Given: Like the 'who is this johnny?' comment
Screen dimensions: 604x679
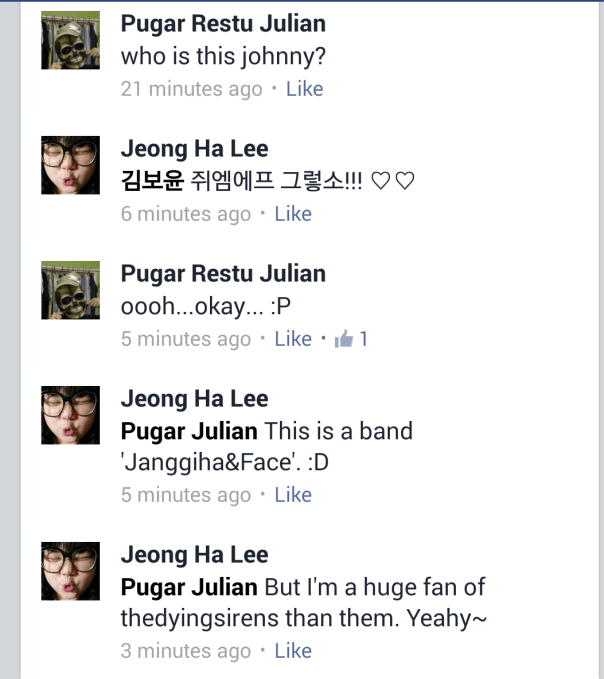Looking at the screenshot, I should pyautogui.click(x=304, y=89).
